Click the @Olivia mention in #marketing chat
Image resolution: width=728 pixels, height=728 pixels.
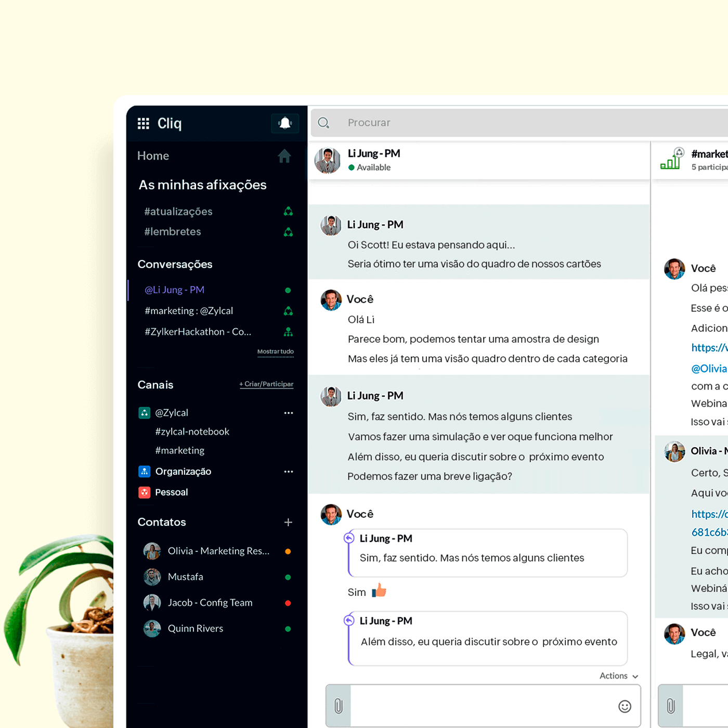(709, 369)
